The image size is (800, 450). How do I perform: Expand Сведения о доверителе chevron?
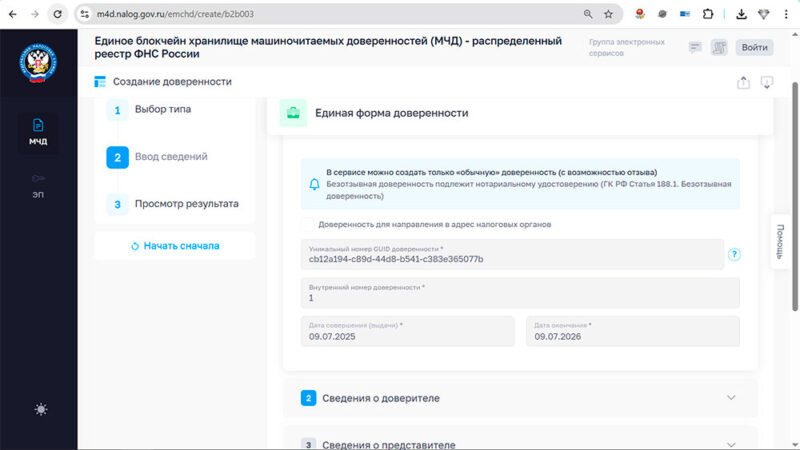731,398
